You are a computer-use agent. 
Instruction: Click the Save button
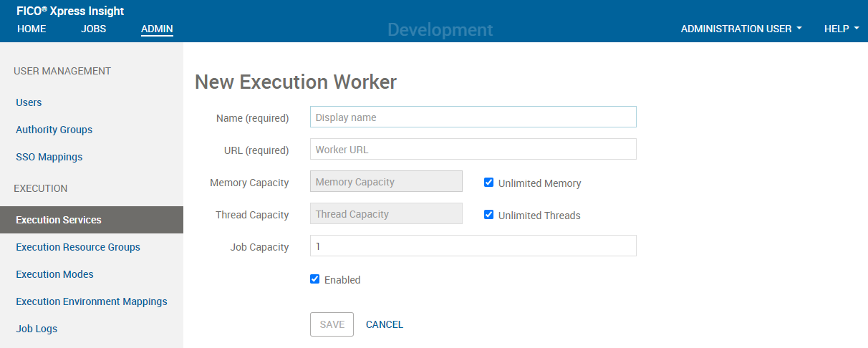click(332, 324)
